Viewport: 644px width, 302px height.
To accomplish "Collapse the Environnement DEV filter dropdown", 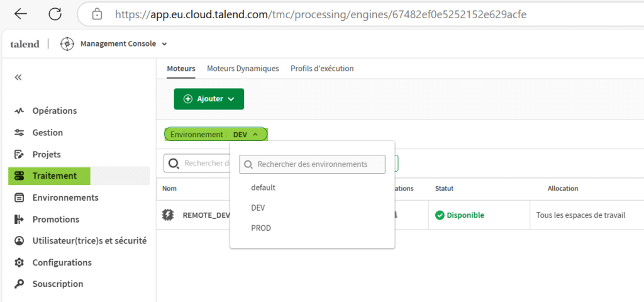I will click(x=216, y=135).
